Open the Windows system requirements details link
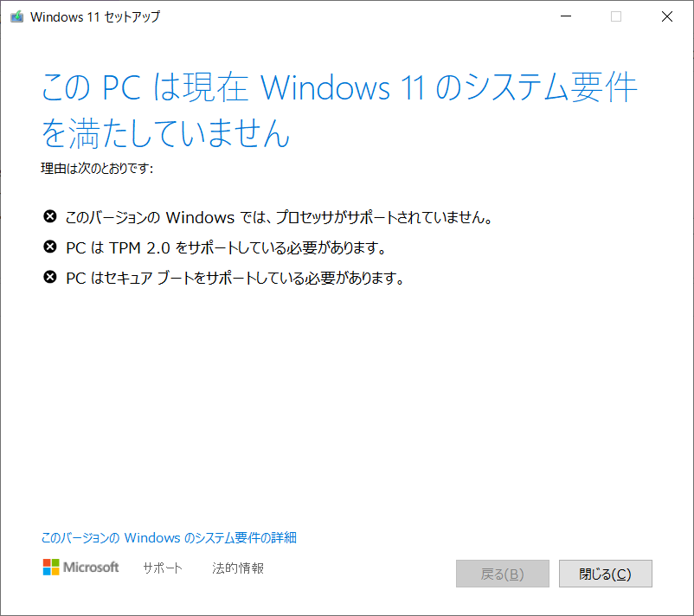The width and height of the screenshot is (694, 616). pyautogui.click(x=169, y=537)
